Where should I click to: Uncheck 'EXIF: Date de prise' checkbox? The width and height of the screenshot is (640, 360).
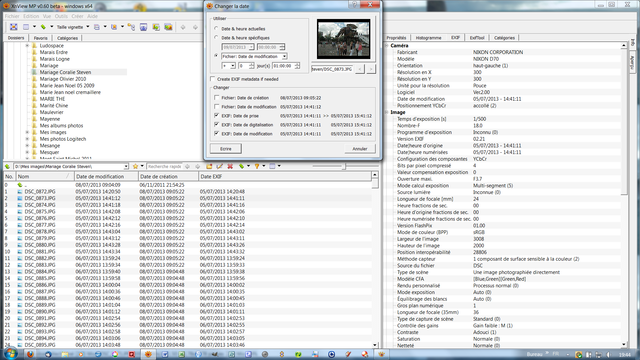click(x=217, y=116)
